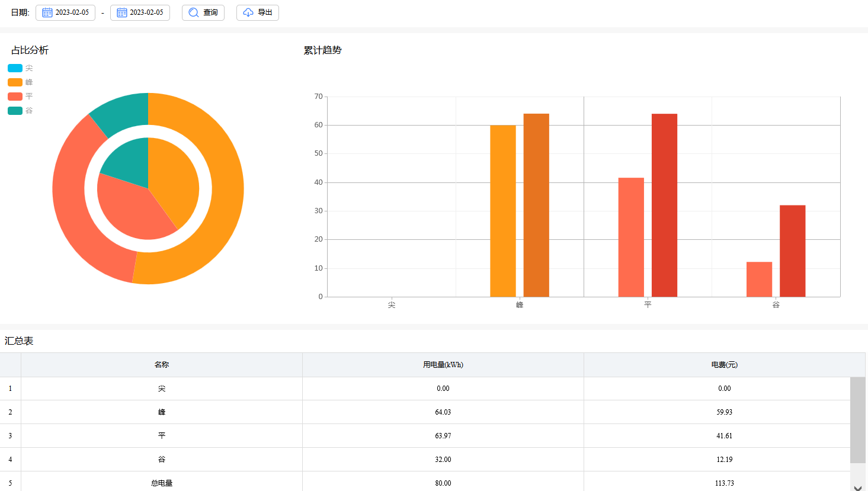Screen dimensions: 868x491
Task: Click the 用电量(kWh) column header
Action: [443, 365]
